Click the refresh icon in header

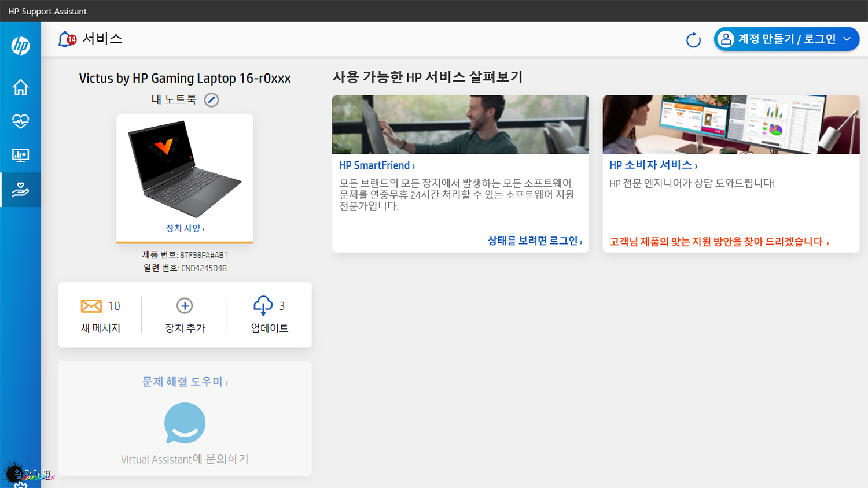693,40
